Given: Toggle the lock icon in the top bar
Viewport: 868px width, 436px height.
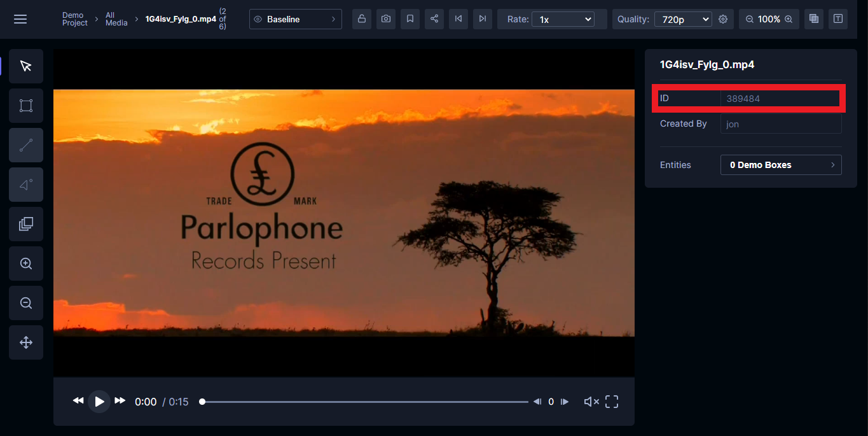Looking at the screenshot, I should coord(362,19).
